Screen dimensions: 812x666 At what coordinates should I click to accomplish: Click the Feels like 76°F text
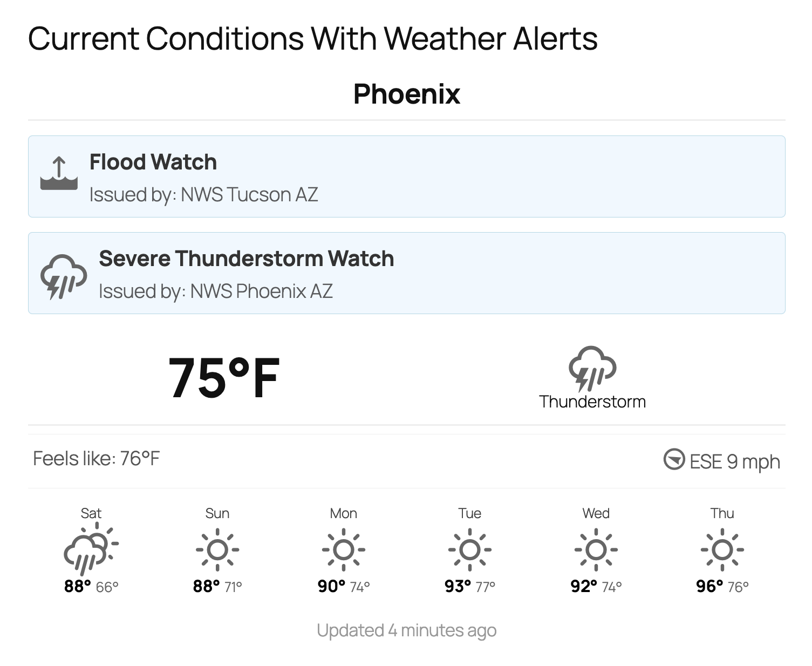[x=97, y=459]
